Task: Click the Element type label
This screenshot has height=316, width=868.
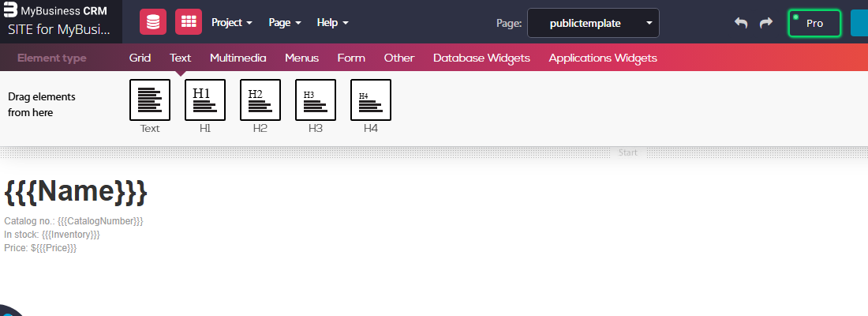Action: tap(51, 58)
